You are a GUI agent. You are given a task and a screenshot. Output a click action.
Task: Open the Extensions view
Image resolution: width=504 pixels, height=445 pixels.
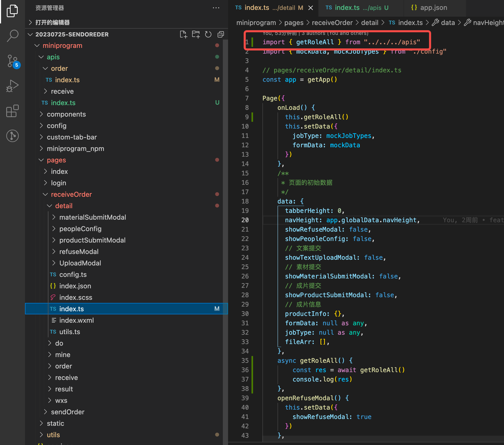click(x=12, y=111)
